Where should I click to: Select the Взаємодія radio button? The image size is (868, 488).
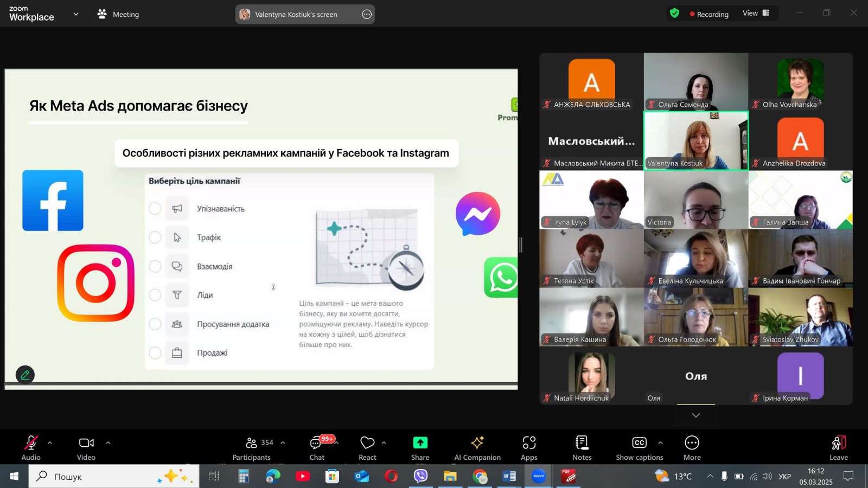pyautogui.click(x=155, y=266)
